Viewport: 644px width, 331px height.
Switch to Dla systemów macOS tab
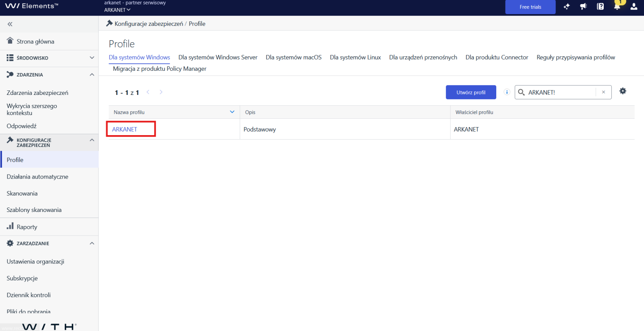pos(293,58)
